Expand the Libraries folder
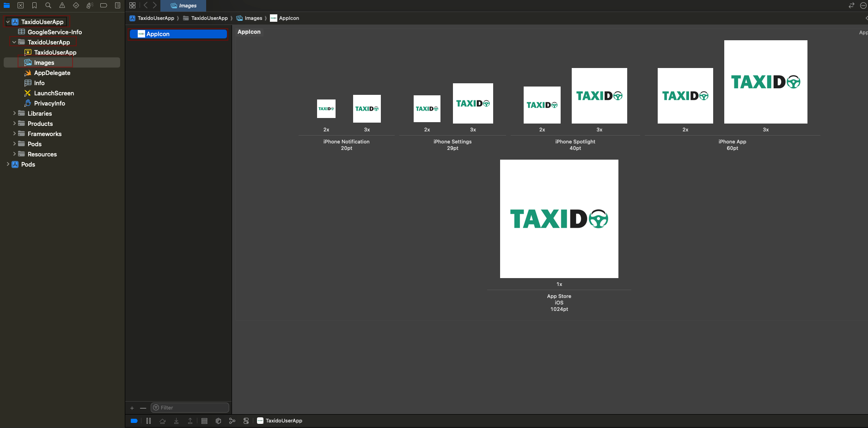The image size is (868, 428). click(14, 113)
